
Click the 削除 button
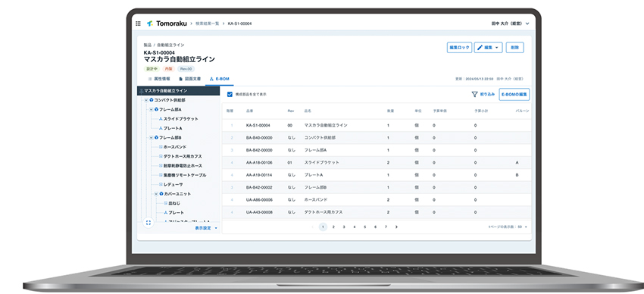pyautogui.click(x=514, y=48)
